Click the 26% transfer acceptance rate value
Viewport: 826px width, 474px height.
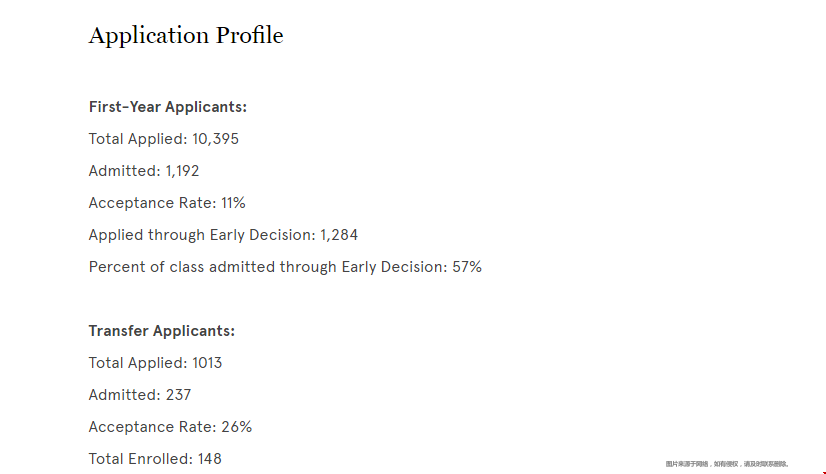(x=237, y=427)
